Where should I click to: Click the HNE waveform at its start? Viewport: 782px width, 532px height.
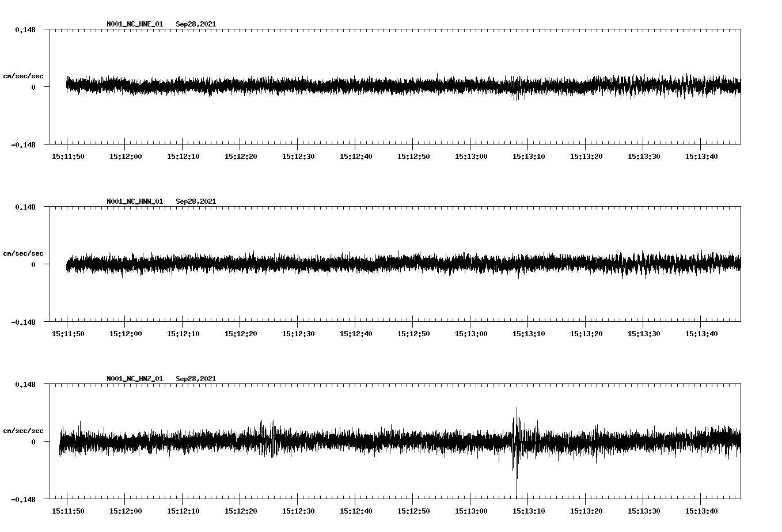click(x=67, y=85)
